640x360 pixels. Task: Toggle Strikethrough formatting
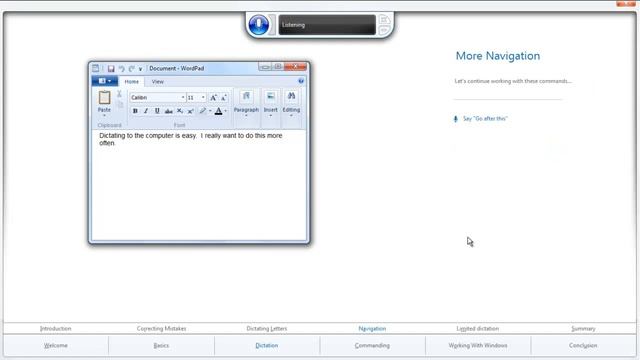pyautogui.click(x=168, y=111)
